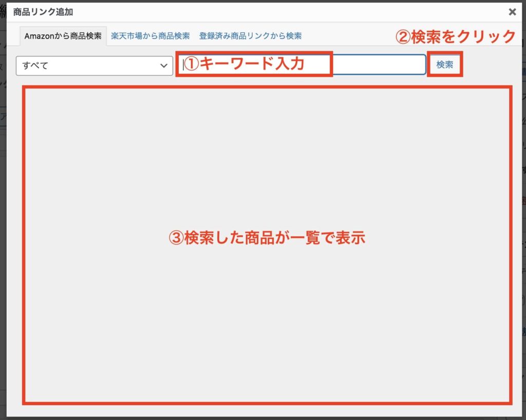
Task: Close the 商品リンク追加 dialog
Action: pos(512,11)
